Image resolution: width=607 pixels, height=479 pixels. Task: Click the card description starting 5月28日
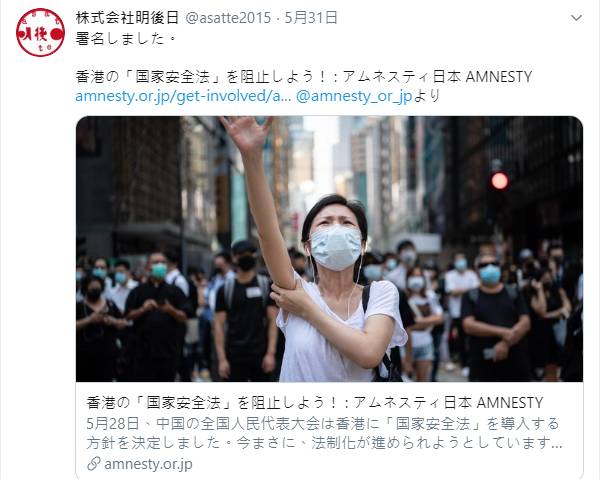[324, 433]
